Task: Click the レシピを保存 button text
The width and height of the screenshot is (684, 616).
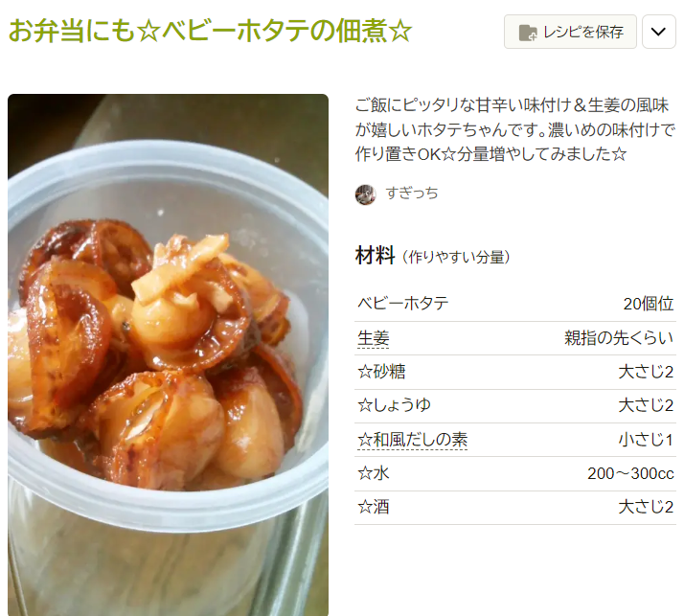Action: pyautogui.click(x=583, y=32)
